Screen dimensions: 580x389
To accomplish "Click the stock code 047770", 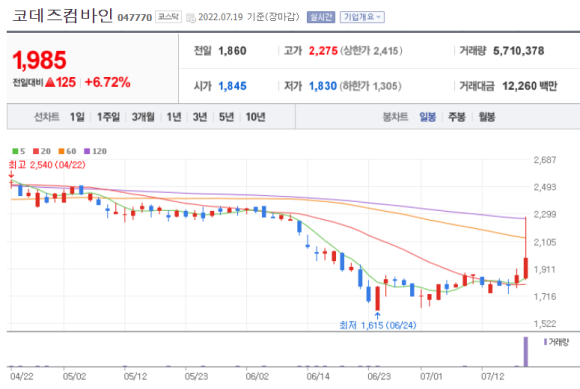I will pos(135,18).
